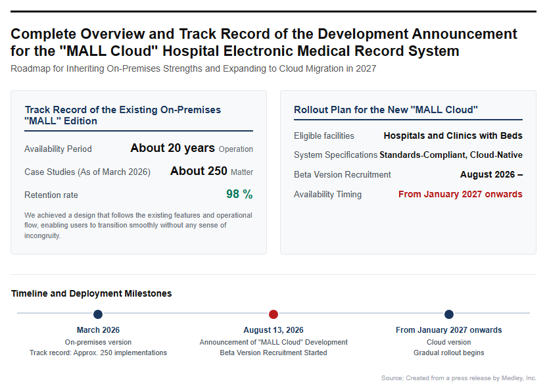547x392 pixels.
Task: Select the red "From January 2027 onwards" value
Action: pos(460,194)
